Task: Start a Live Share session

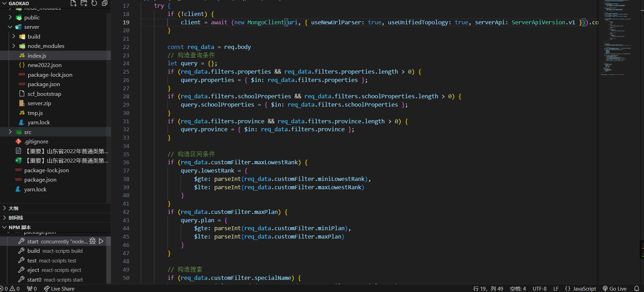Action: [x=59, y=289]
